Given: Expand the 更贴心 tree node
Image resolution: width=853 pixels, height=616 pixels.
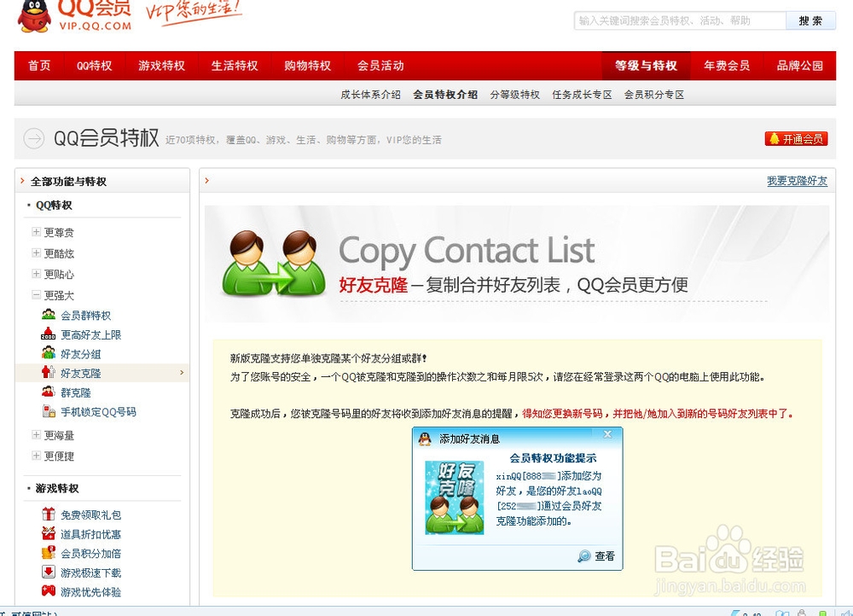Looking at the screenshot, I should click(x=36, y=274).
